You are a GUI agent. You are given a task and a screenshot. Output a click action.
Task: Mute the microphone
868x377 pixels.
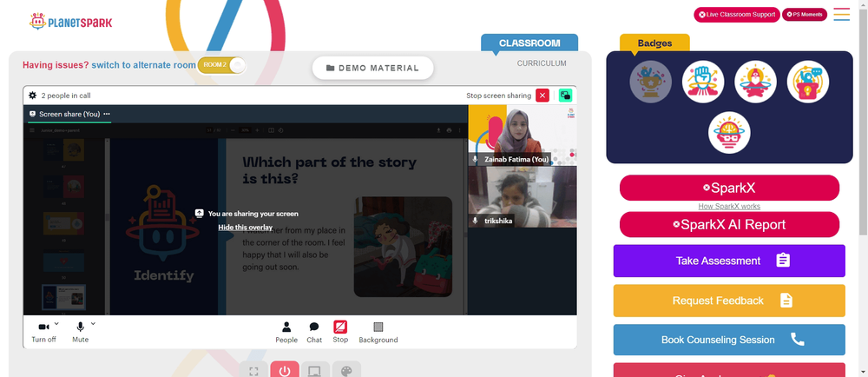(80, 332)
